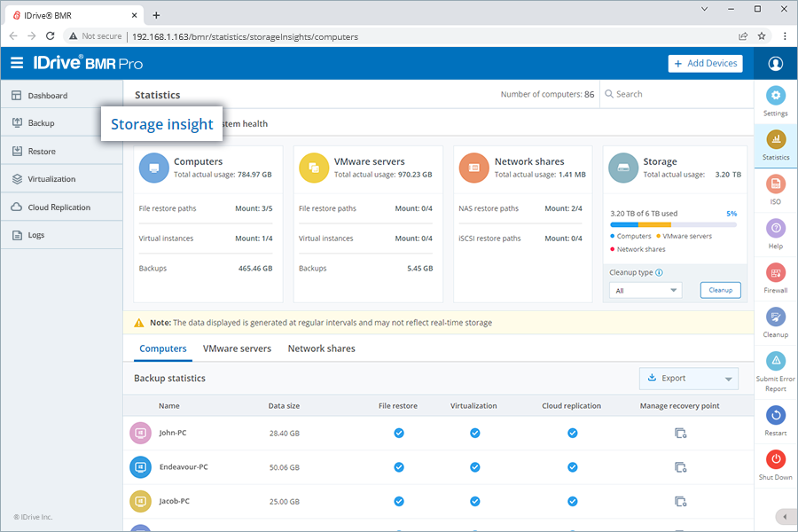Click the Storage card icon
The height and width of the screenshot is (532, 798).
[x=623, y=168]
